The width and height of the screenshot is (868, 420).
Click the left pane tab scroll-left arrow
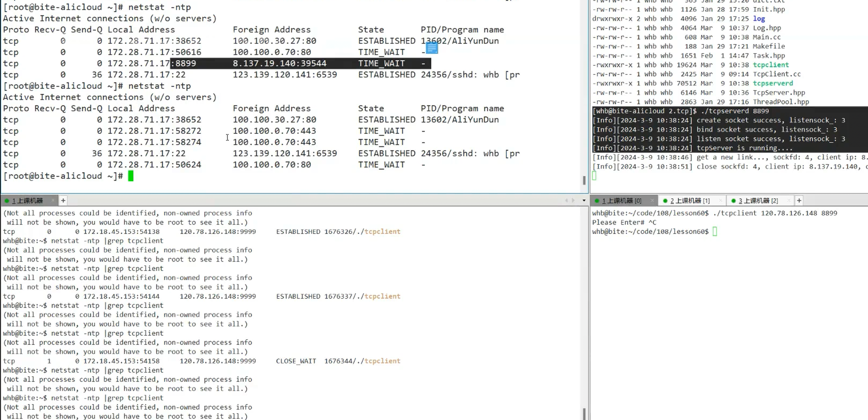[567, 201]
